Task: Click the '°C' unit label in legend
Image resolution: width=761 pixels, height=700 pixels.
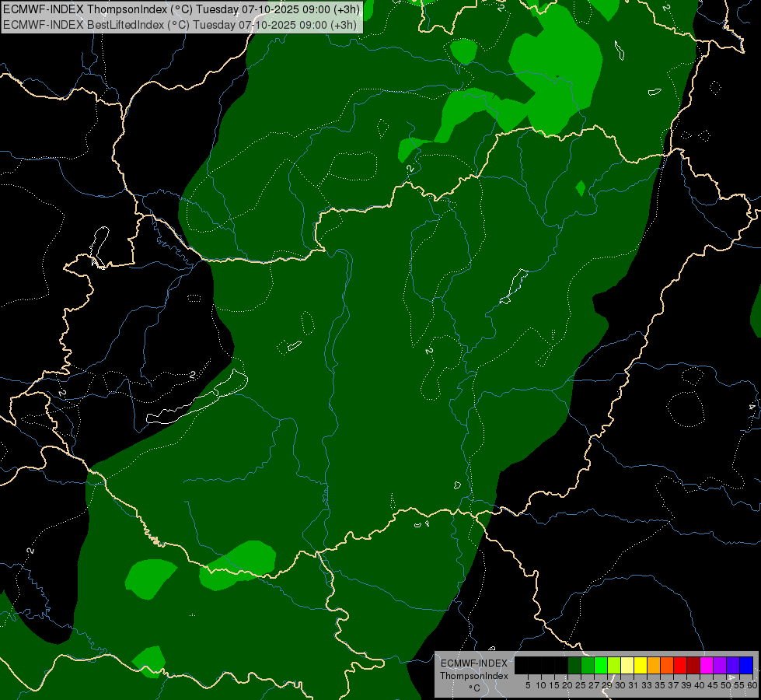Action: tap(475, 688)
